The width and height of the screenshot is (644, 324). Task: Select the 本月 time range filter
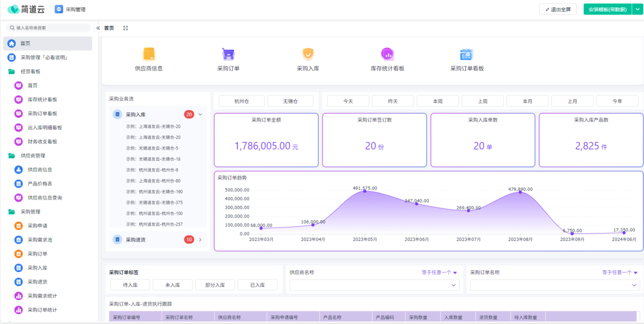527,101
